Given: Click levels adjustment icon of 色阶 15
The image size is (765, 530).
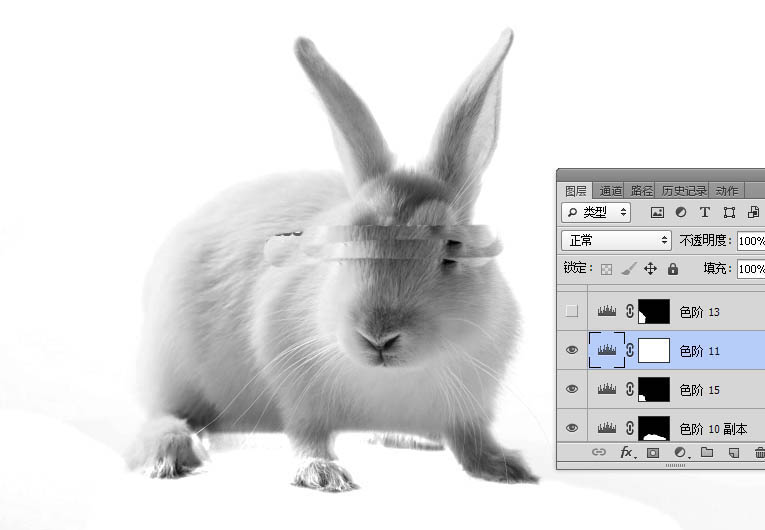Looking at the screenshot, I should pos(607,389).
